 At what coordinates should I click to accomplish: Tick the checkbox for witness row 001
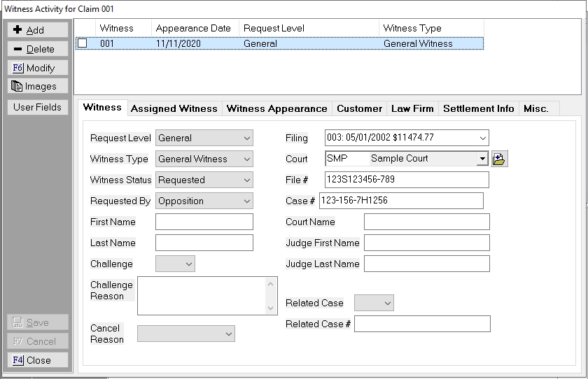(83, 43)
